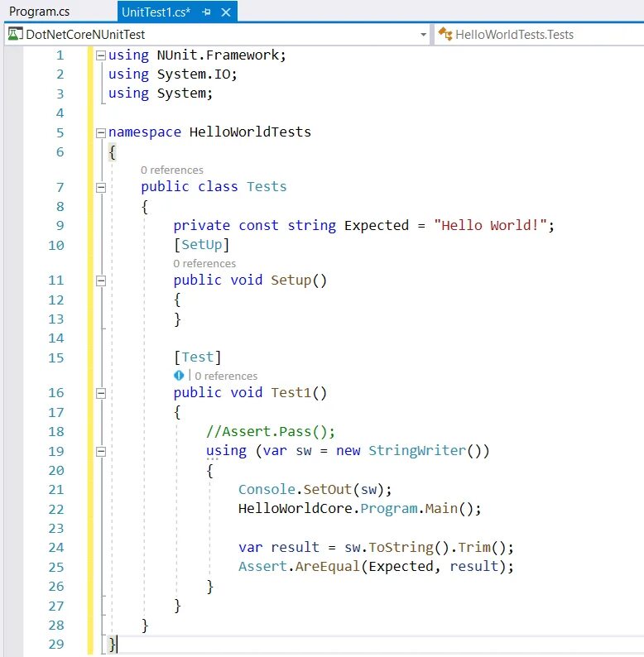Click line number 14 in the gutter

click(56, 338)
